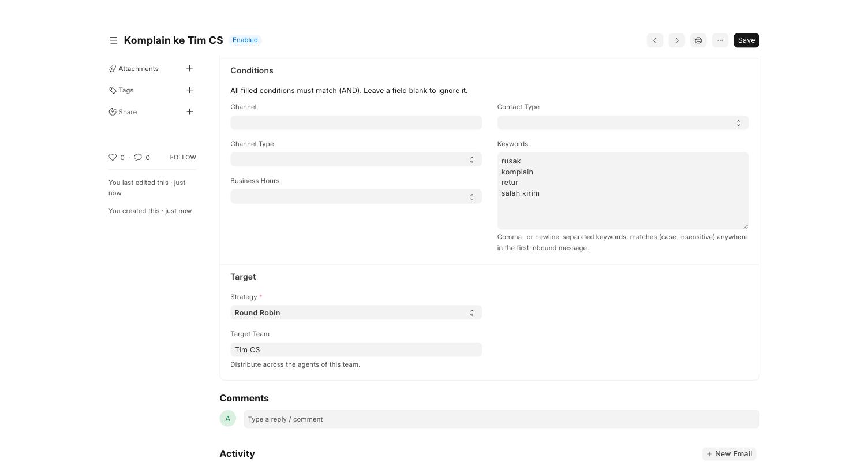Click the Share people icon
Image resolution: width=868 pixels, height=469 pixels.
[x=113, y=111]
